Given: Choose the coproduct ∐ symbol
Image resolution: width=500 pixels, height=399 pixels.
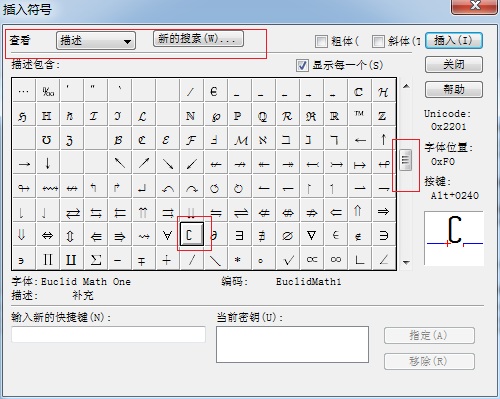Looking at the screenshot, I should tap(71, 259).
